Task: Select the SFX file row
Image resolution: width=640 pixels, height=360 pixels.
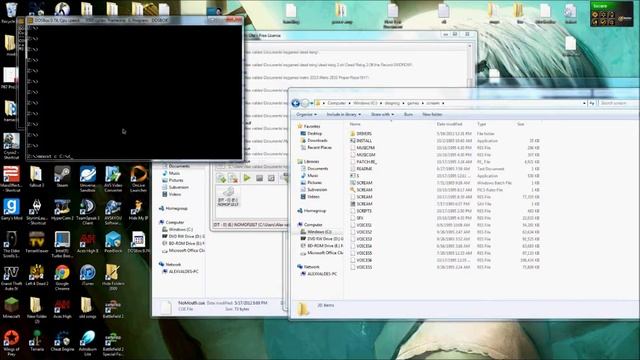Action: coord(445,218)
